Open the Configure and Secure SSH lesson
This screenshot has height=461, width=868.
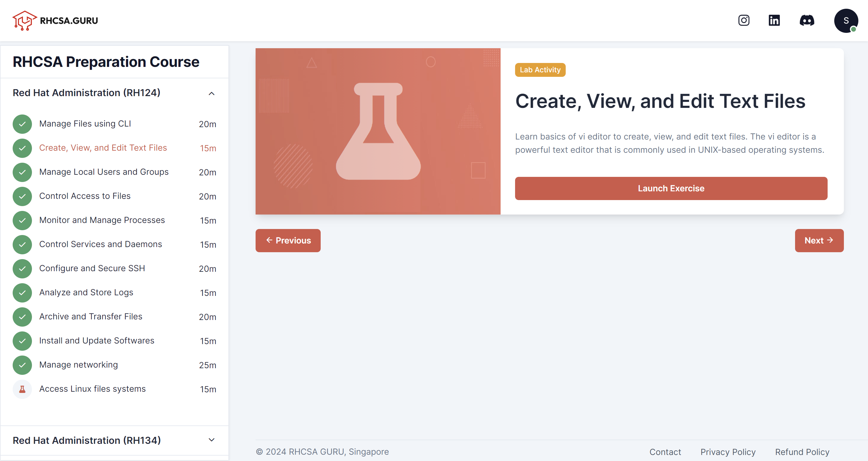coord(92,268)
